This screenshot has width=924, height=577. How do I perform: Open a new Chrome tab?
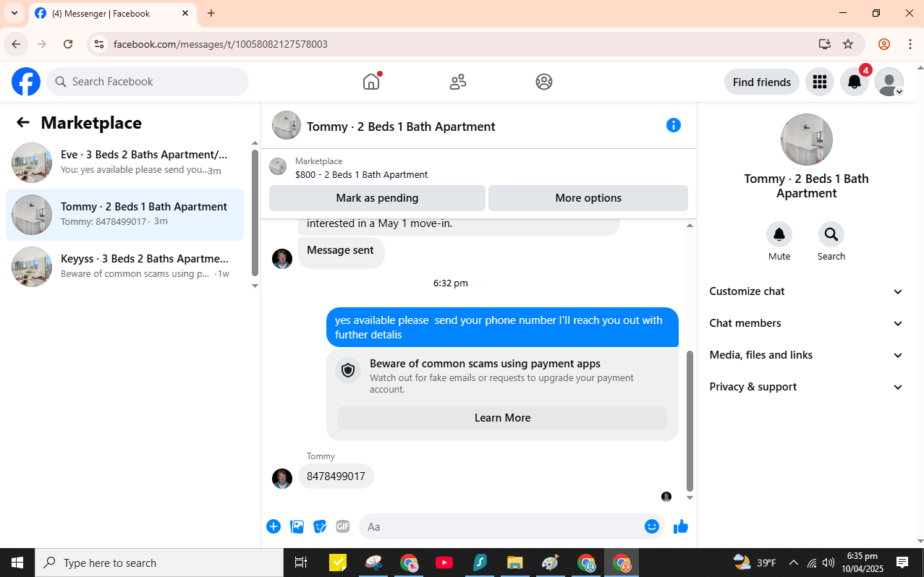pyautogui.click(x=211, y=13)
